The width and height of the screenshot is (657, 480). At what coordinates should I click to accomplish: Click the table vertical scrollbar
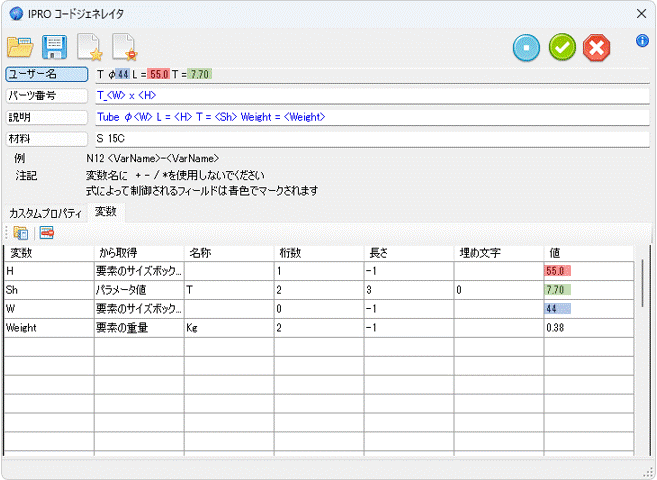642,275
